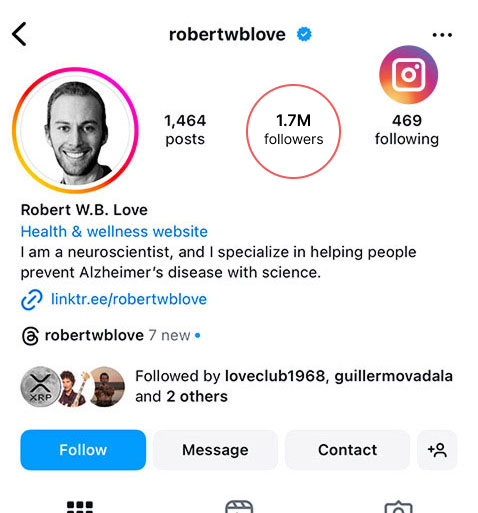Switch to the posts grid tab
478x513 pixels.
pos(80,507)
